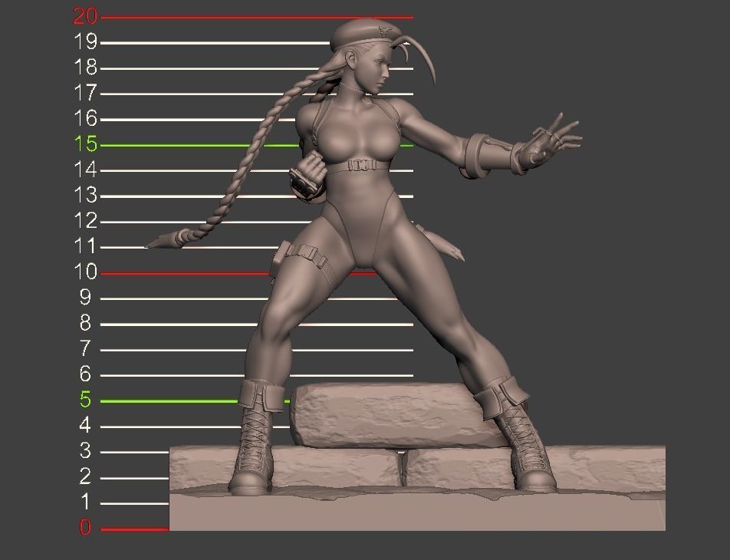Screen dimensions: 730x560
Task: Click the "2" height scale label
Action: (84, 477)
